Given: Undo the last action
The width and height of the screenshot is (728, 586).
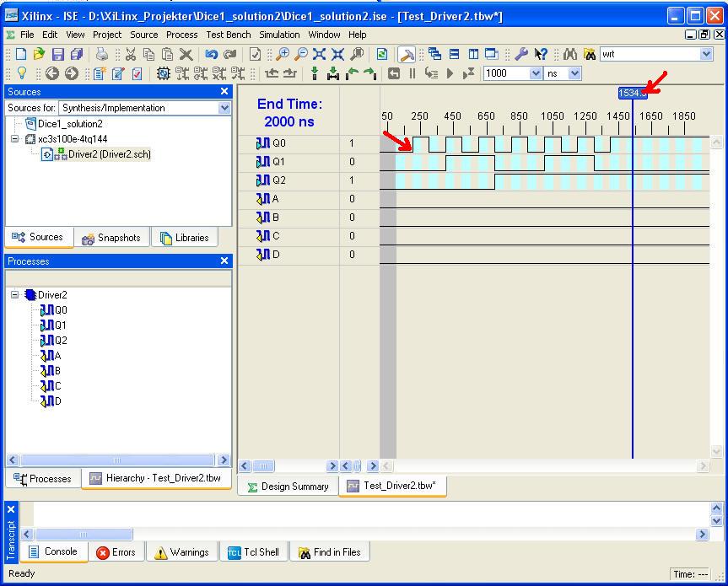Looking at the screenshot, I should click(x=211, y=54).
